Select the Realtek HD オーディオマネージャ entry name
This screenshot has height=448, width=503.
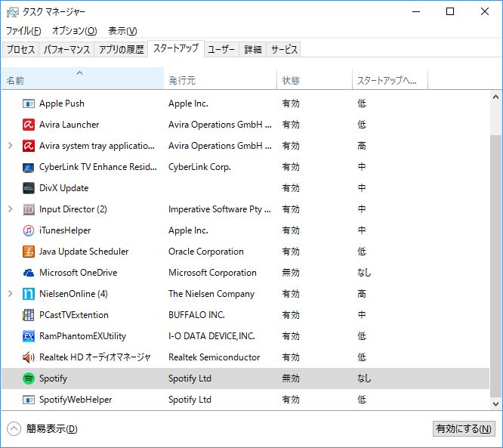click(95, 357)
